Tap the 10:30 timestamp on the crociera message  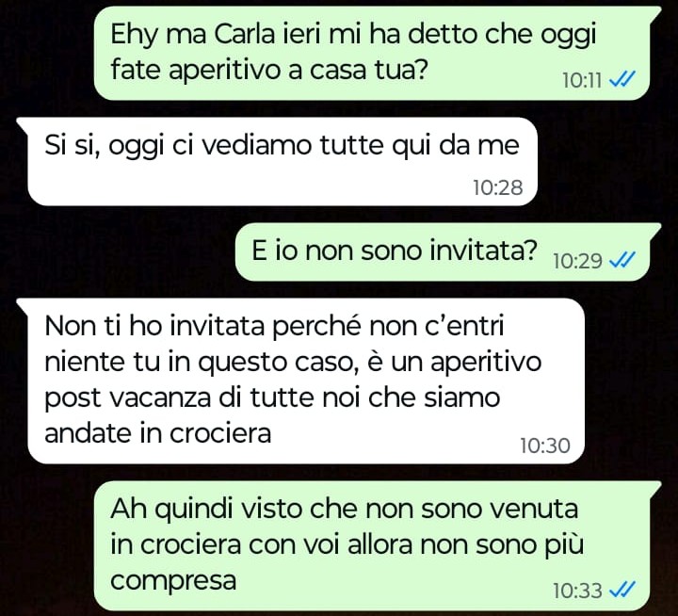pyautogui.click(x=545, y=446)
